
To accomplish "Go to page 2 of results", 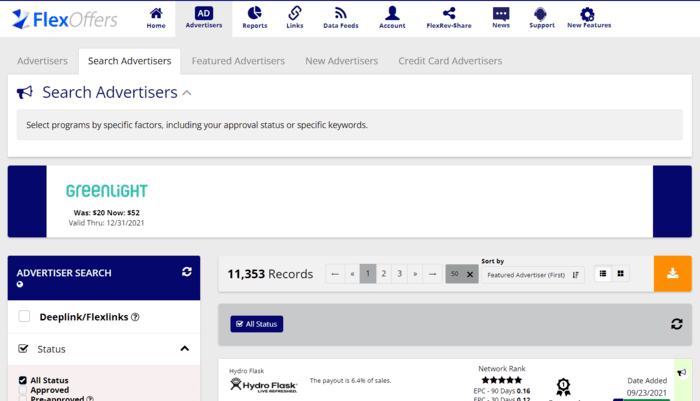I will point(384,274).
